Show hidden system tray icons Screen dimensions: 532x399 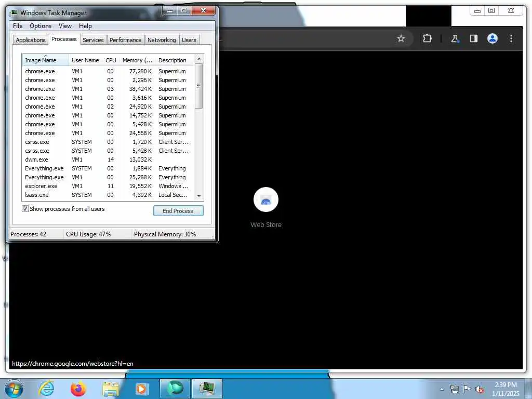[x=442, y=390]
